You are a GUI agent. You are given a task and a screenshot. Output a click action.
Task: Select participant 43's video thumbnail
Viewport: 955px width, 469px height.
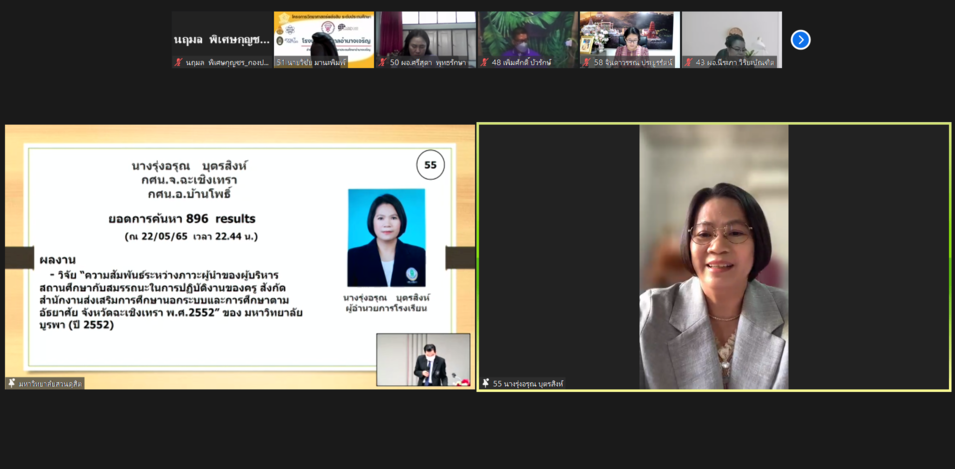pos(731,38)
